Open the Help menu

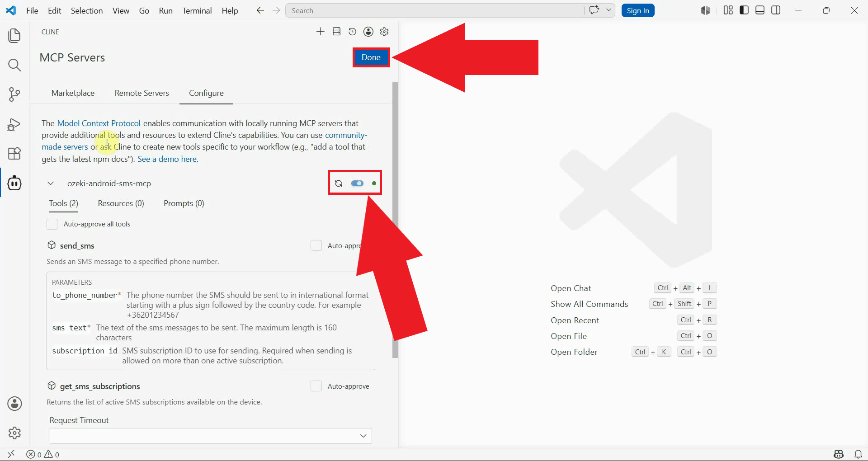(x=230, y=10)
